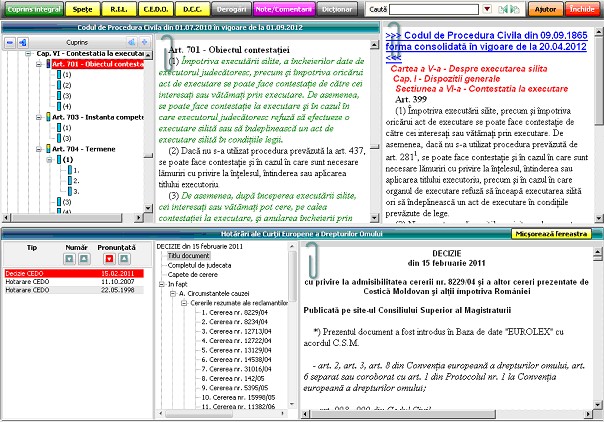Click the faded plus icon in Cuprins header
This screenshot has width=604, height=422.
[x=144, y=42]
